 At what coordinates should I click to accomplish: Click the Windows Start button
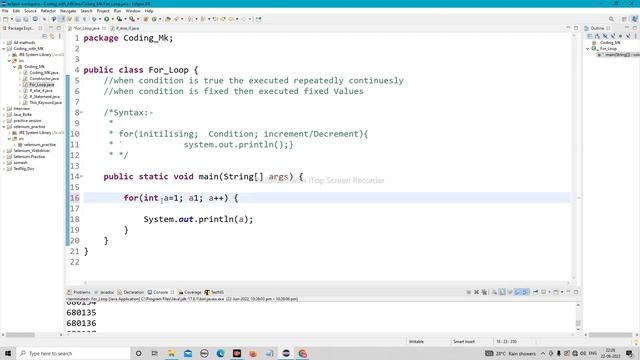(8, 353)
